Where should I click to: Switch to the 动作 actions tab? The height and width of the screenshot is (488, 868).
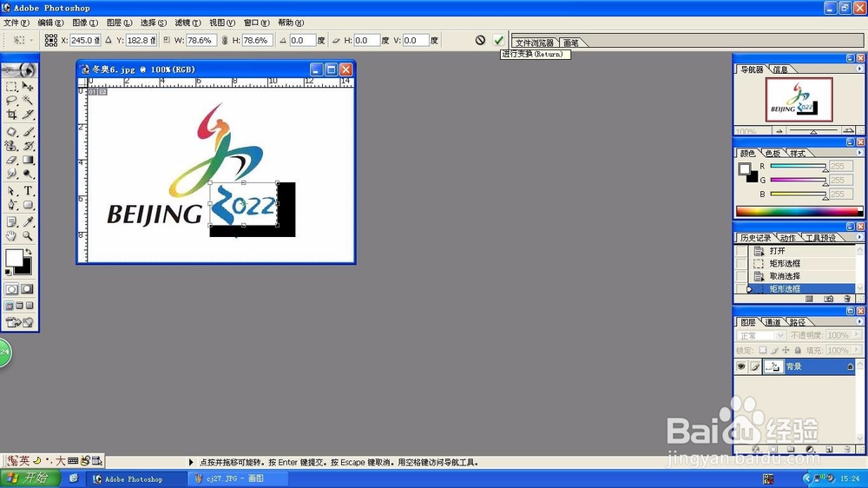(x=788, y=238)
